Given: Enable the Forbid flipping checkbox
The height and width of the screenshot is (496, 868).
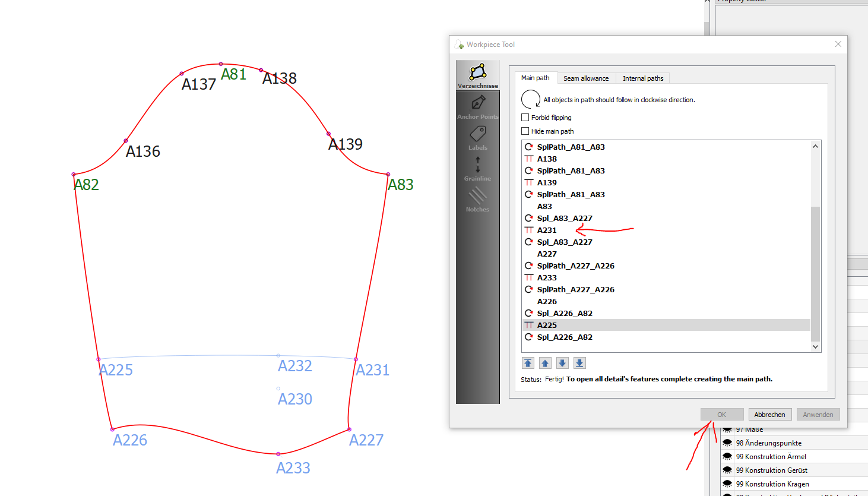Looking at the screenshot, I should click(x=525, y=118).
